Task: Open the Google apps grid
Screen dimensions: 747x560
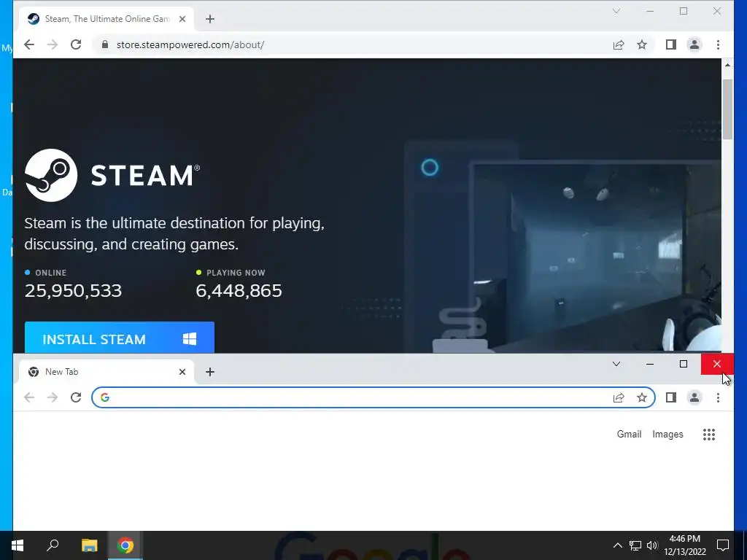Action: coord(709,435)
